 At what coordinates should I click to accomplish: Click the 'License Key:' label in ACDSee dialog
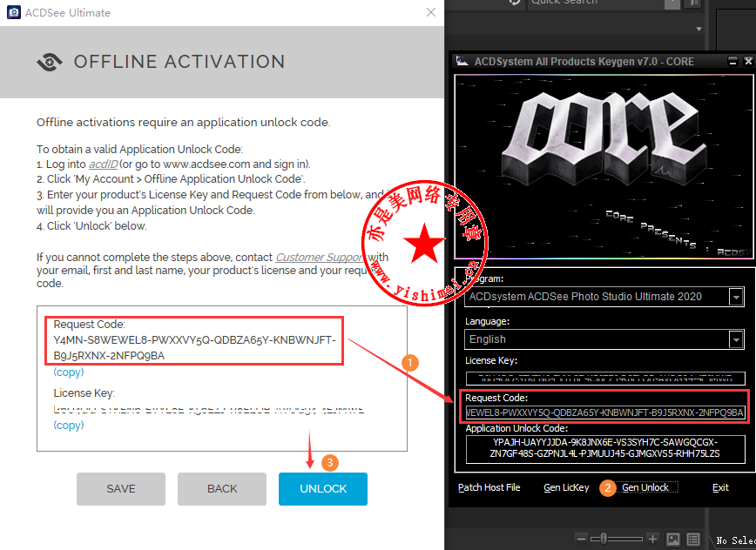coord(84,393)
